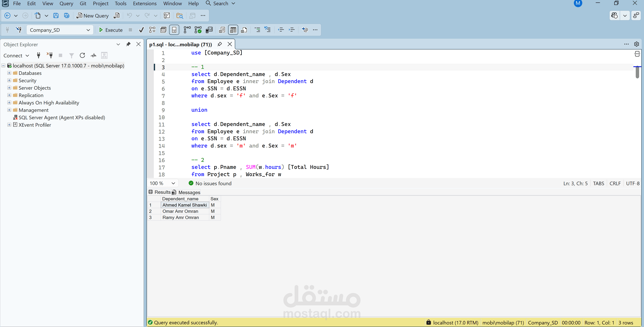Viewport: 644px width, 327px height.
Task: Click the Display Estimated Execution Plan icon
Action: coord(152,30)
